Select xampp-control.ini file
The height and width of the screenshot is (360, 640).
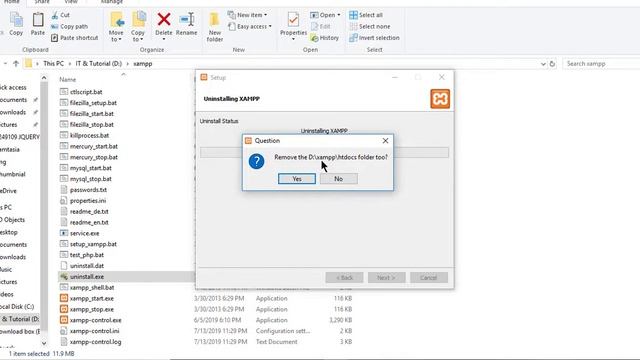pos(94,331)
